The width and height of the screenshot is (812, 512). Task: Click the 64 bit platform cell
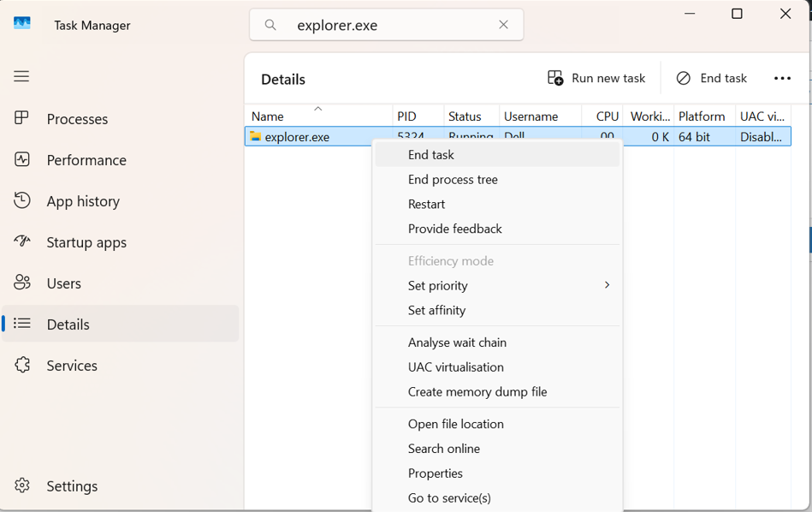(x=695, y=137)
